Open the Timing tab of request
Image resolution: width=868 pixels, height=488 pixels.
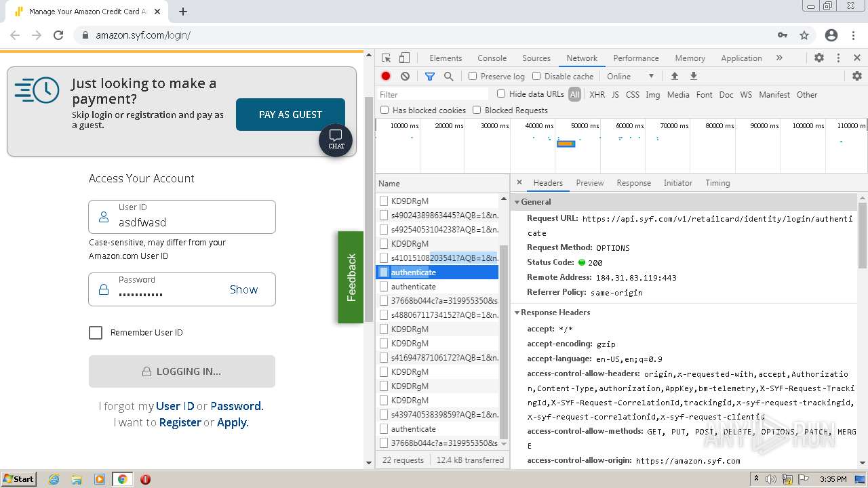(x=717, y=183)
